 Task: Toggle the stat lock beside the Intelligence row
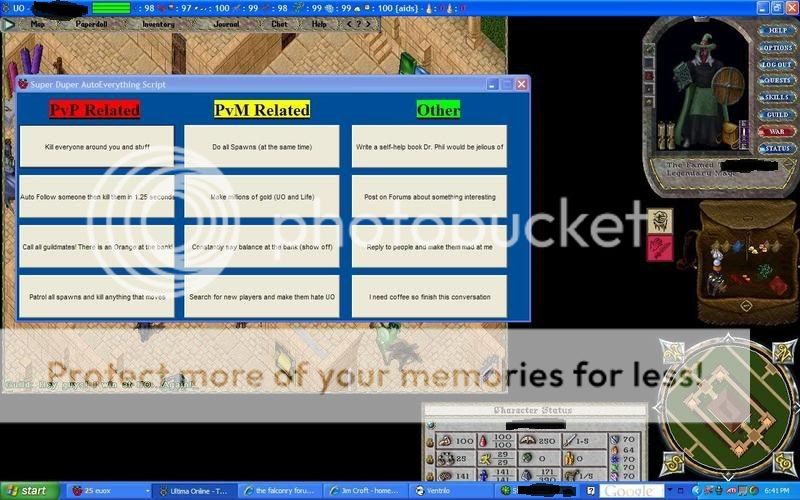click(x=430, y=476)
